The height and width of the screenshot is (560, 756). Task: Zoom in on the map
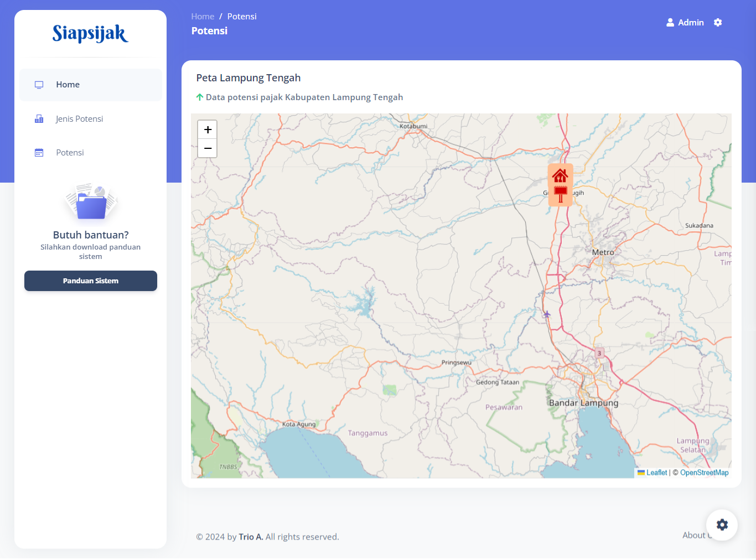point(208,129)
